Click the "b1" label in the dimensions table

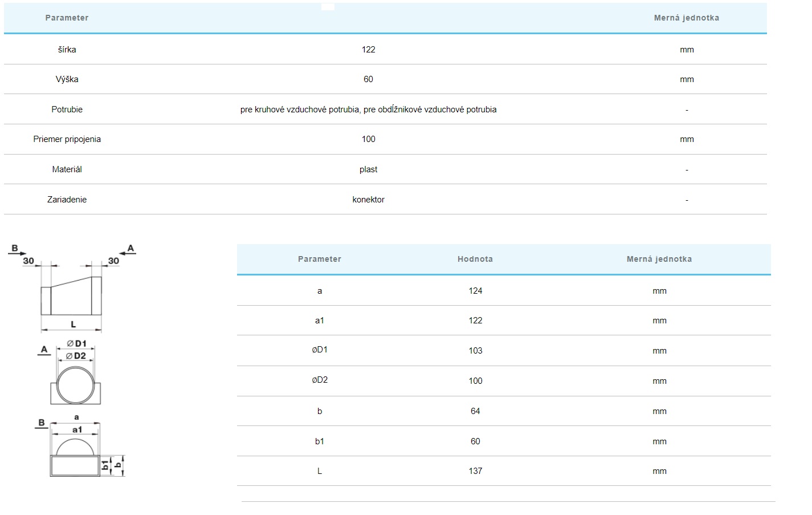click(x=319, y=441)
